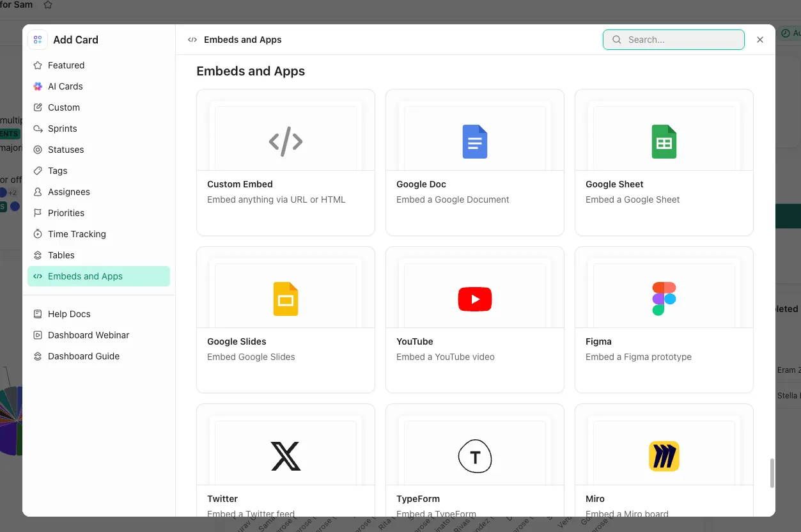Select the TypeForm card title
Screen dimensions: 801x532
click(418, 499)
